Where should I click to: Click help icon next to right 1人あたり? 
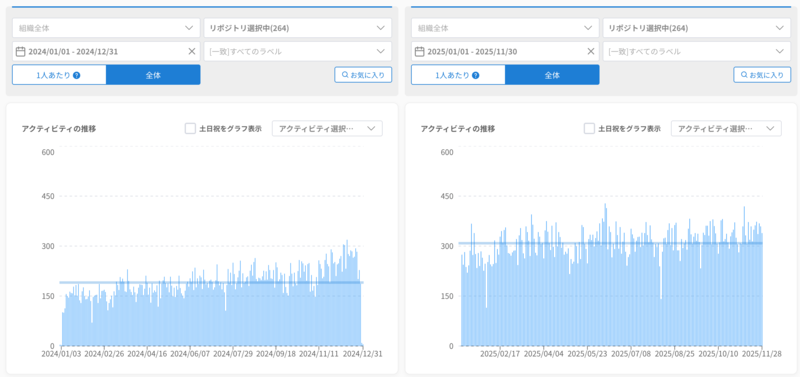click(476, 75)
